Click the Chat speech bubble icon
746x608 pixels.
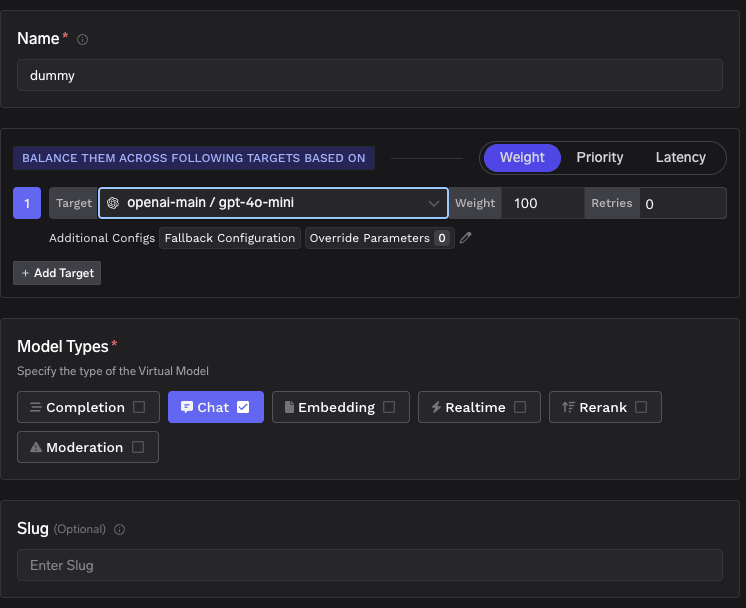pos(187,407)
